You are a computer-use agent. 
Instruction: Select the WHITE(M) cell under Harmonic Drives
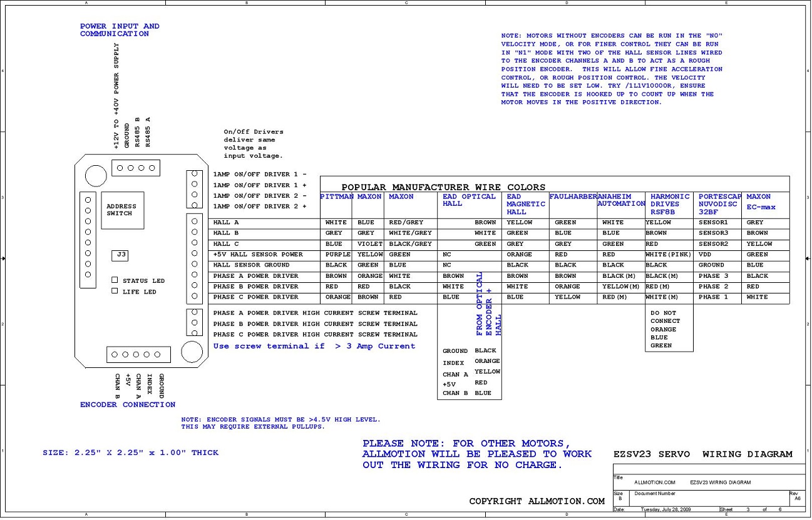coord(662,297)
